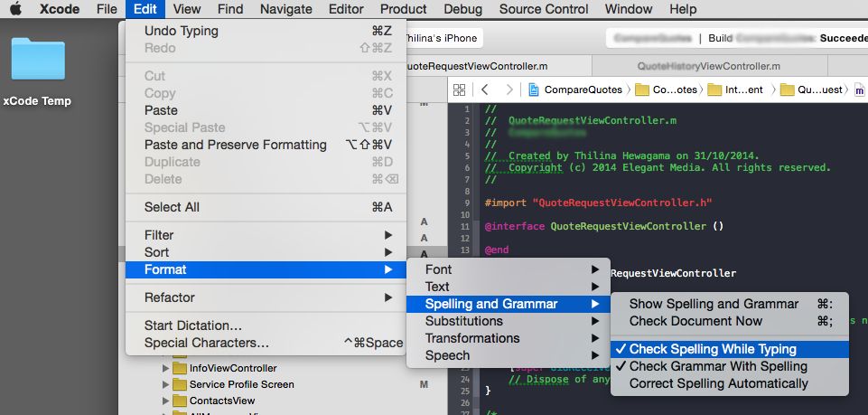The width and height of the screenshot is (868, 415).
Task: Open the Find menu
Action: click(x=229, y=9)
